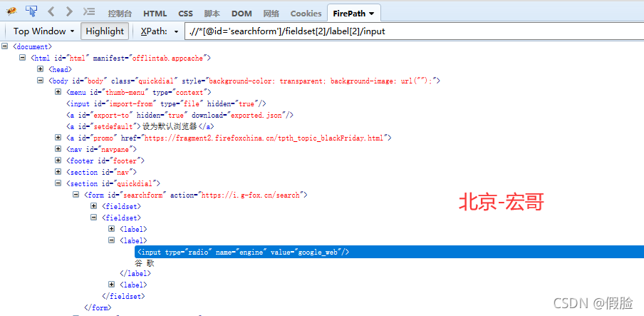Collapse the document root node
The image size is (644, 316).
click(x=5, y=46)
